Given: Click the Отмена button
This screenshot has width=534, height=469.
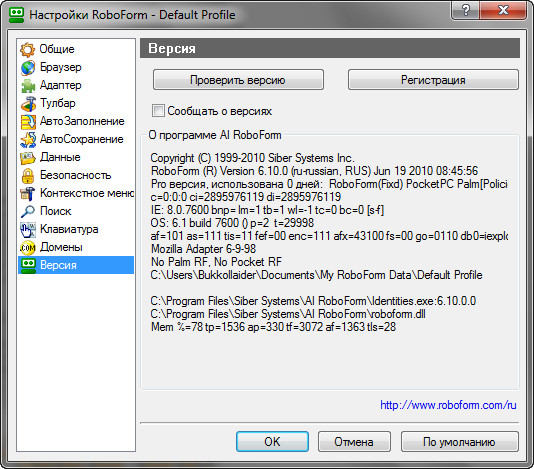Looking at the screenshot, I should coord(354,442).
